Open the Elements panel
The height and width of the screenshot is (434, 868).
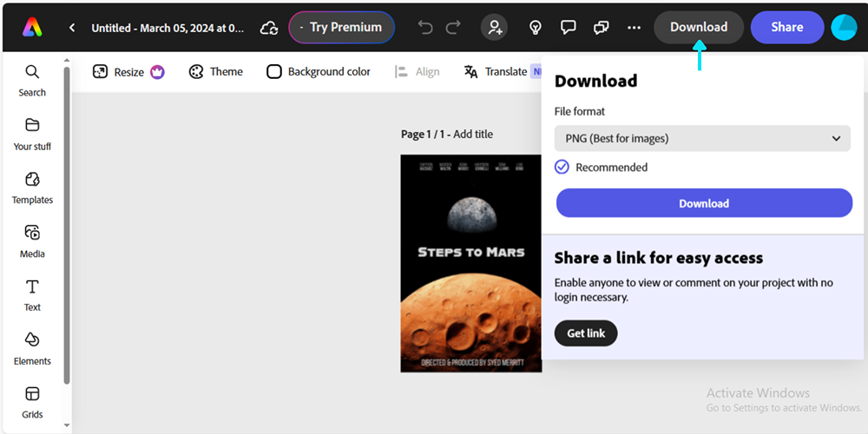(32, 349)
